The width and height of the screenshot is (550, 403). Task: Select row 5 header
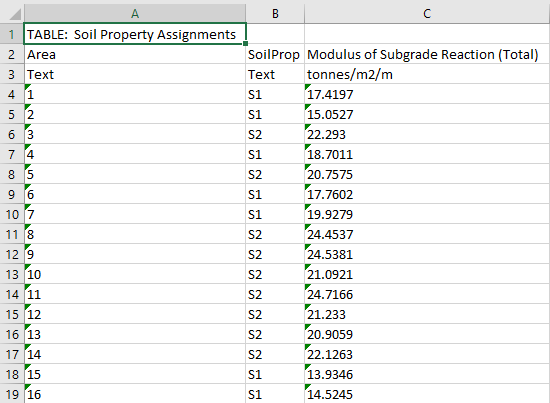tap(12, 114)
